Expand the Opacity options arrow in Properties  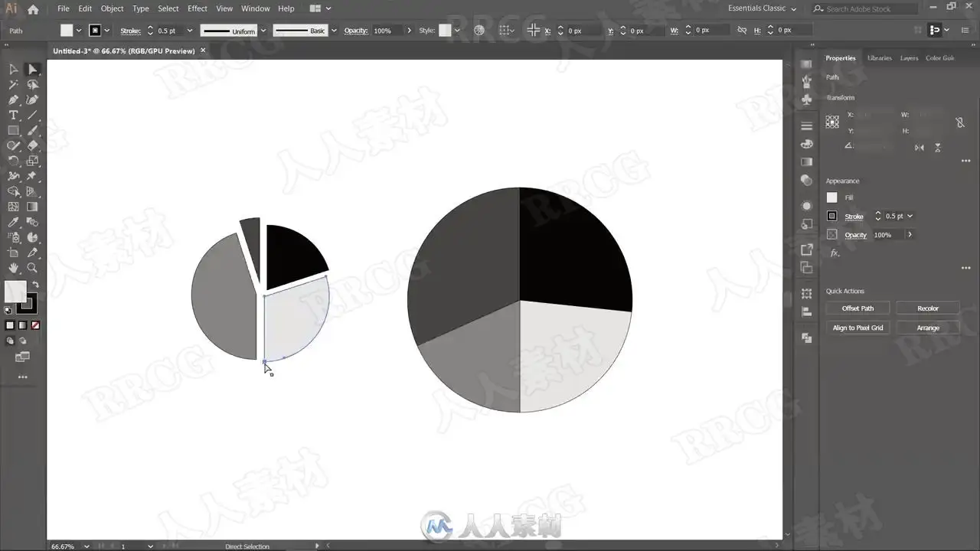(x=910, y=235)
